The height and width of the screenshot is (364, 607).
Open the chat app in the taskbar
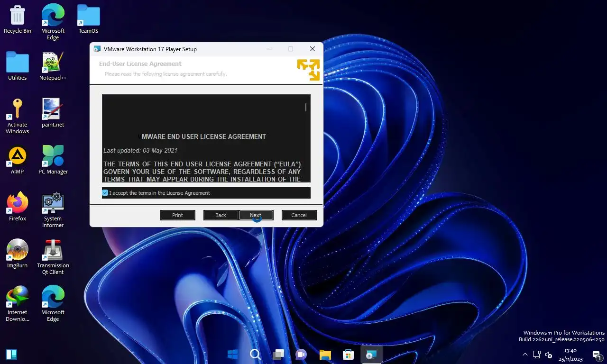(x=301, y=354)
